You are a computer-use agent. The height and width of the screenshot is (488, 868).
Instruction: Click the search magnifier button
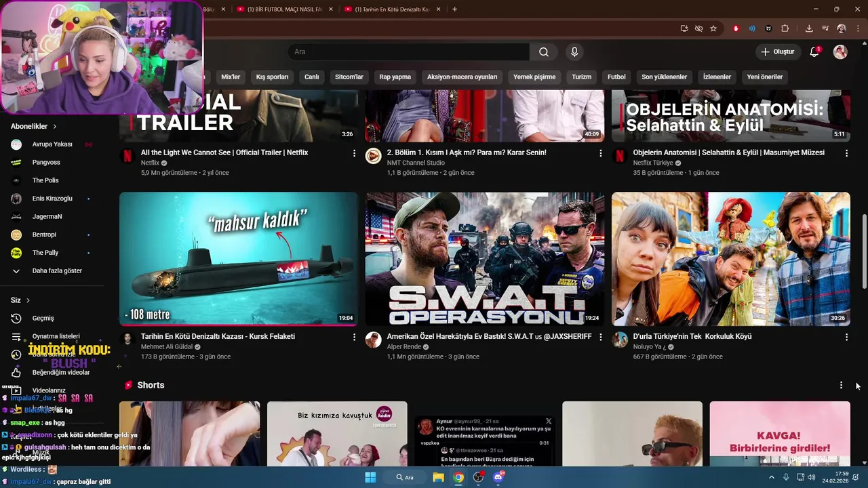tap(544, 52)
